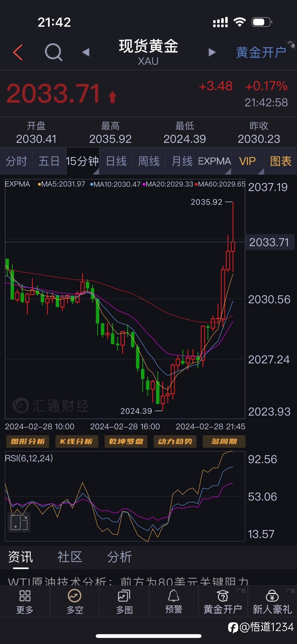Go to previous instrument with left triangle
The image size is (297, 644).
point(86,52)
